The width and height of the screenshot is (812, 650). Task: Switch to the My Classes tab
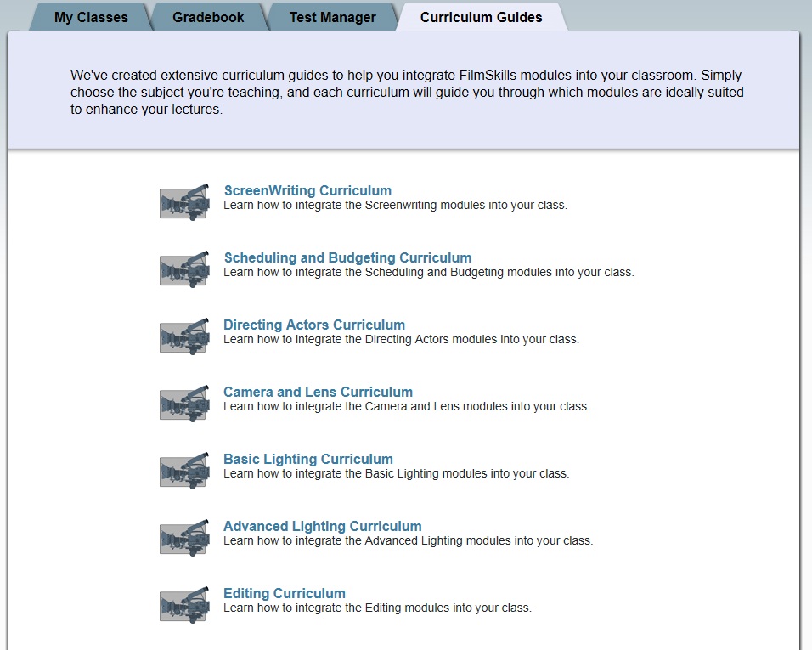(x=91, y=17)
